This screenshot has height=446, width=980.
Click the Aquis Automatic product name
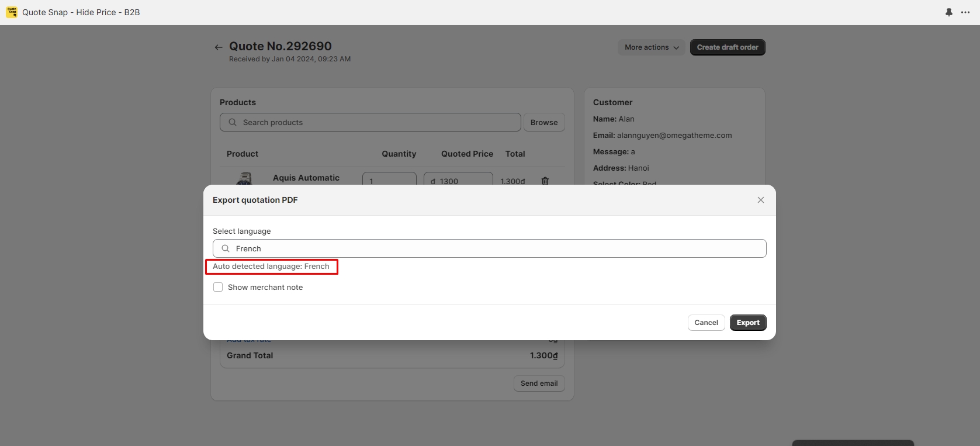click(x=306, y=178)
